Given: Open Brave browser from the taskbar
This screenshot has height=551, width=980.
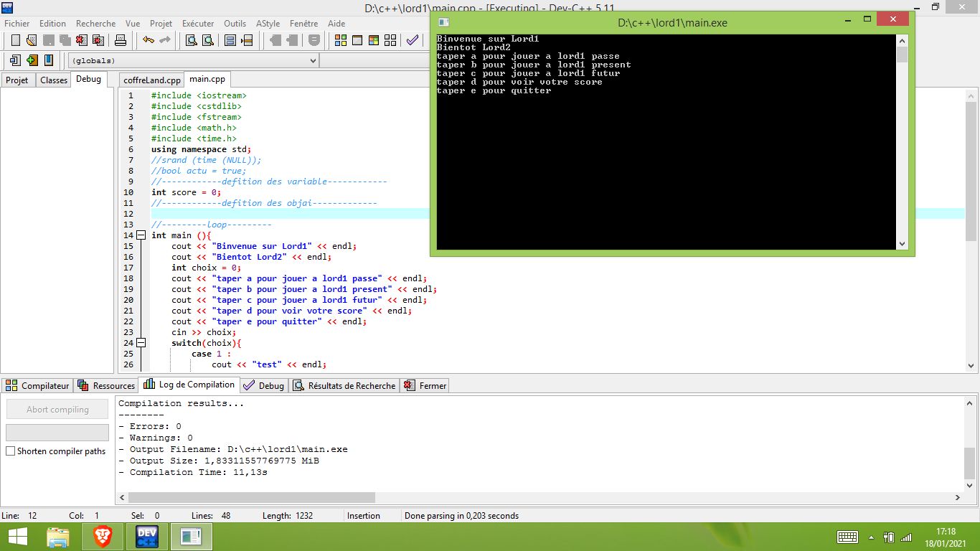Looking at the screenshot, I should tap(103, 536).
